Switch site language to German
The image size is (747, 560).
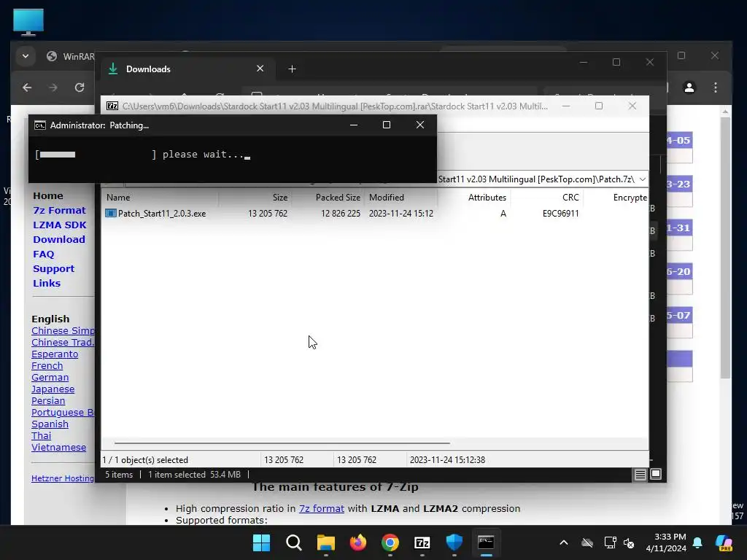[x=50, y=377]
